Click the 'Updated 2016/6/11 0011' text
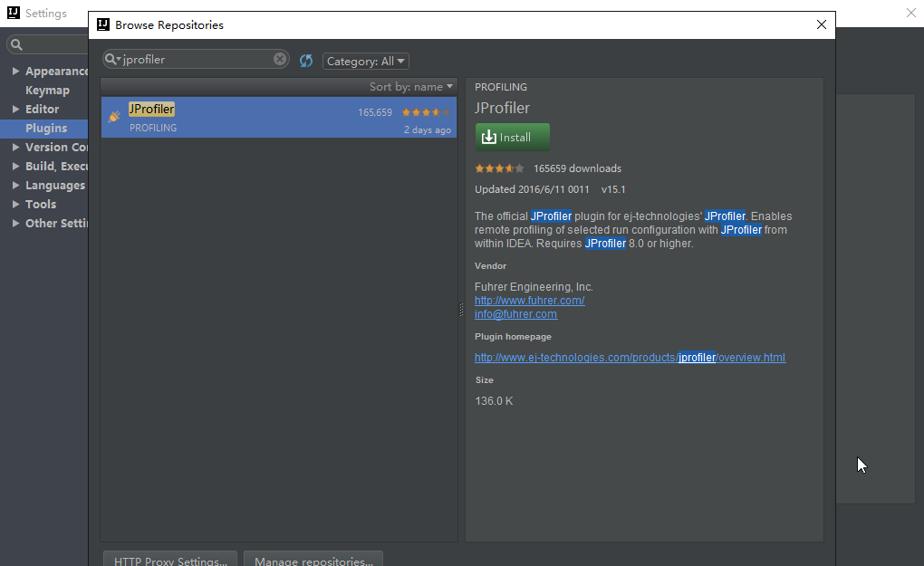This screenshot has height=566, width=924. pos(532,189)
